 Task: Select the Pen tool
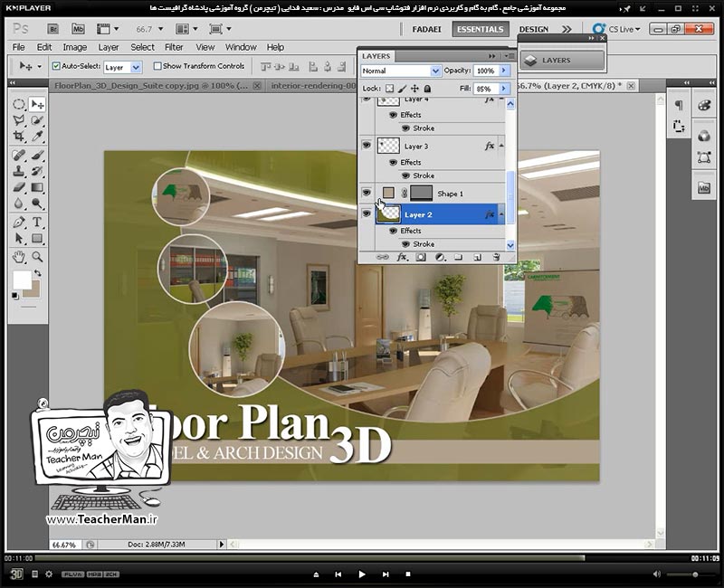click(x=19, y=222)
